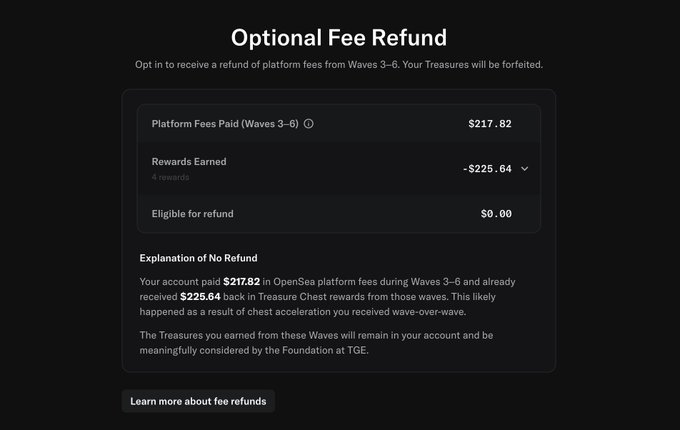The height and width of the screenshot is (430, 680).
Task: Select the Eligible for refund label
Action: [x=192, y=213]
